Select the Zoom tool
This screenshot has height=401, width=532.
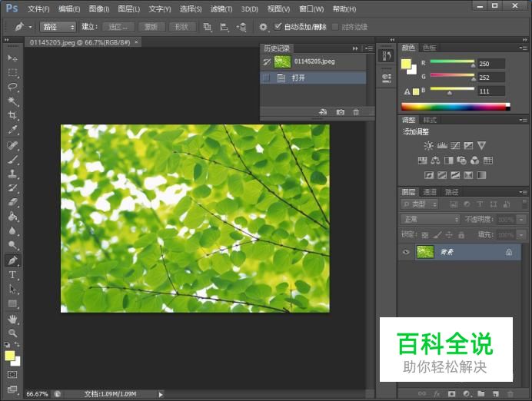pos(12,333)
